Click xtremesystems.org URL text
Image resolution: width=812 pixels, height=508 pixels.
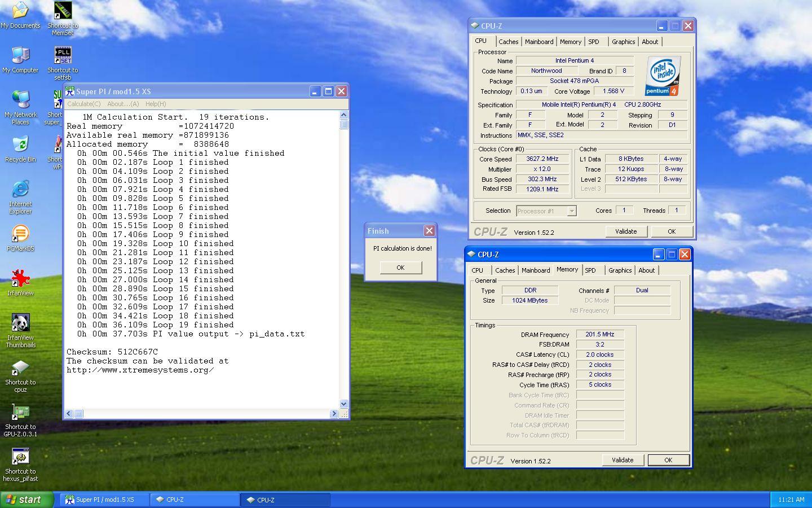click(140, 370)
